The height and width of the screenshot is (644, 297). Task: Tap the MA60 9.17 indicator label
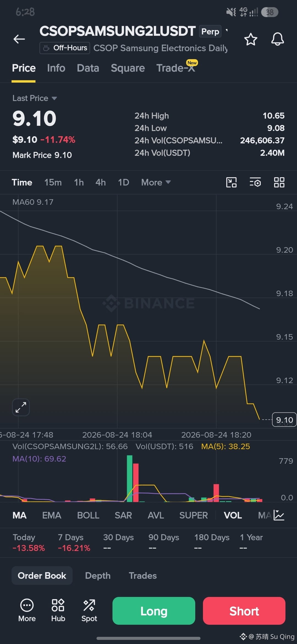[33, 202]
